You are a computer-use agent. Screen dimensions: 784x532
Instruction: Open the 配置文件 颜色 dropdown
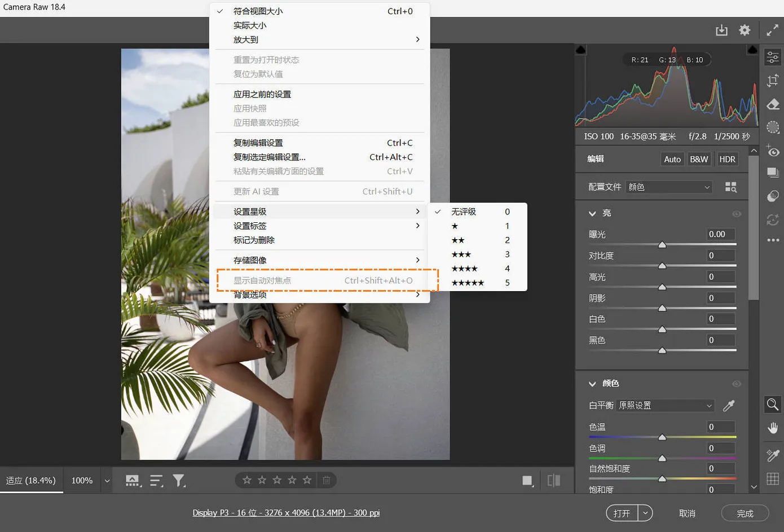[669, 187]
